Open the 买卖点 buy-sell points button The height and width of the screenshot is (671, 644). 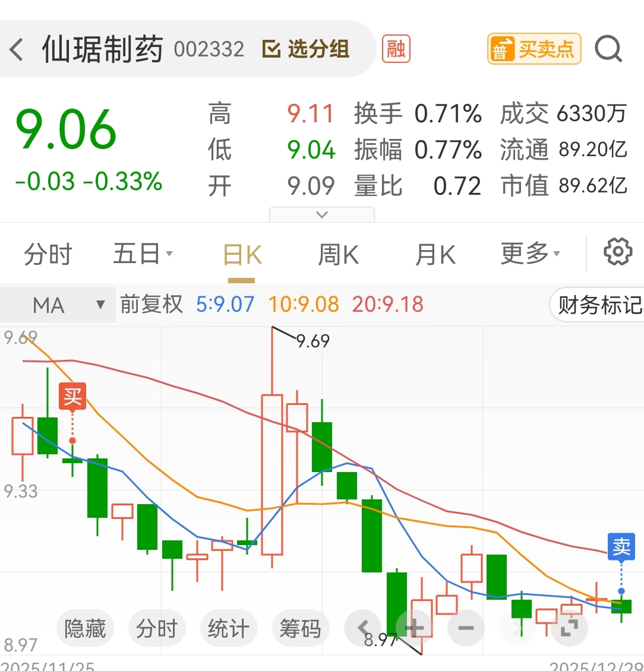(534, 49)
